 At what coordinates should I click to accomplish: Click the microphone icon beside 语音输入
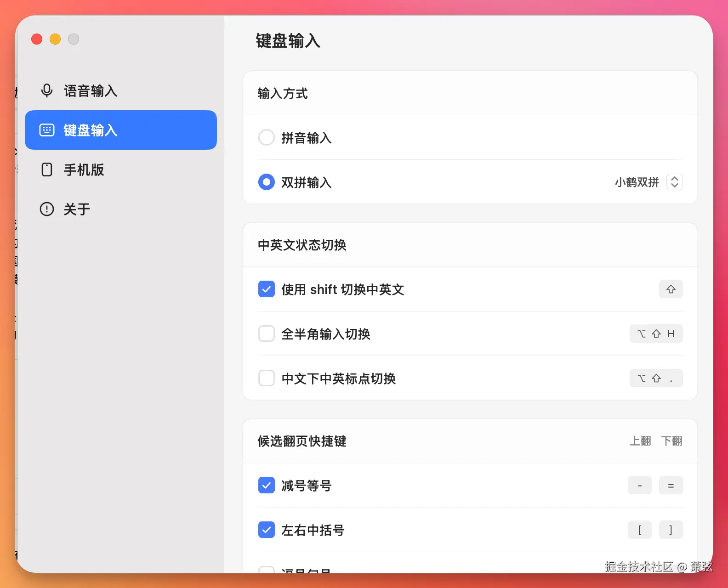[x=47, y=90]
